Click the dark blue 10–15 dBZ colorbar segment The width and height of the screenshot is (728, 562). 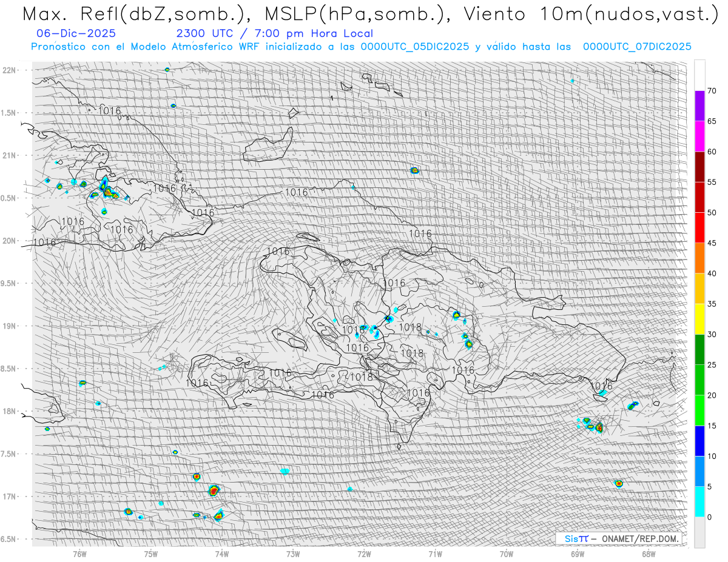699,441
